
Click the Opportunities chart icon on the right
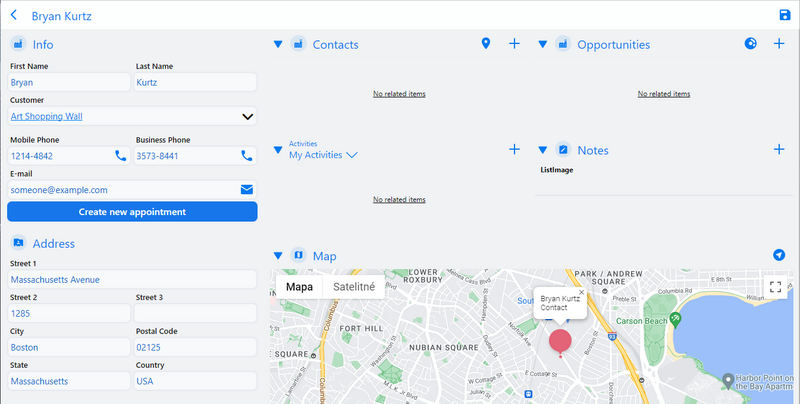click(x=751, y=44)
